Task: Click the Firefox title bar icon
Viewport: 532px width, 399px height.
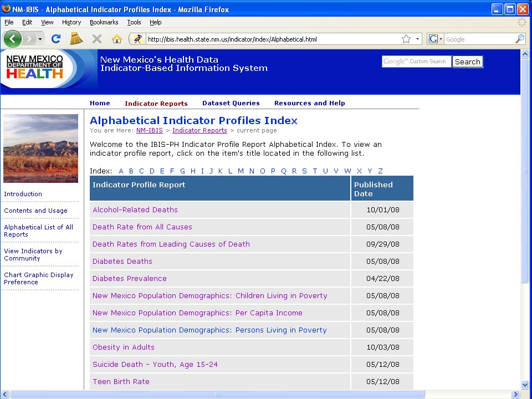Action: pyautogui.click(x=6, y=9)
